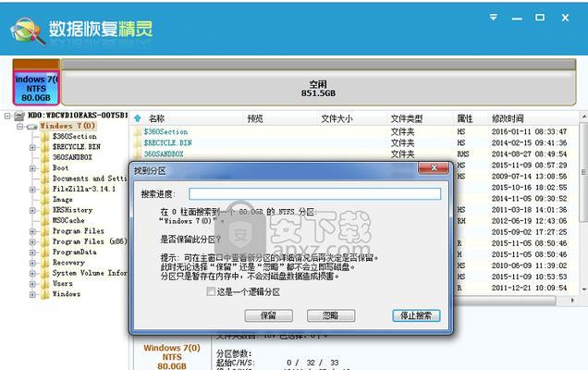588x370 pixels.
Task: Click the 2011-12-21 10:09:54 date cell
Action: tap(529, 288)
